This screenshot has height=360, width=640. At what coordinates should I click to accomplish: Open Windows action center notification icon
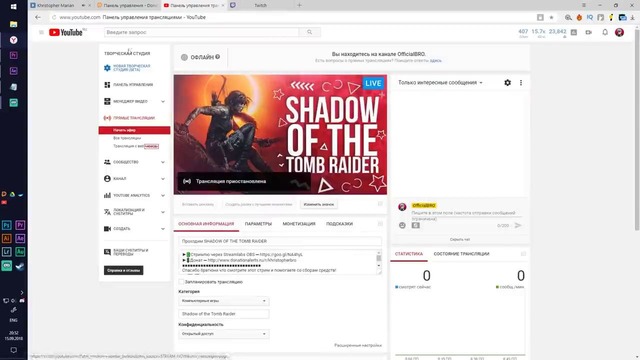(x=13, y=350)
